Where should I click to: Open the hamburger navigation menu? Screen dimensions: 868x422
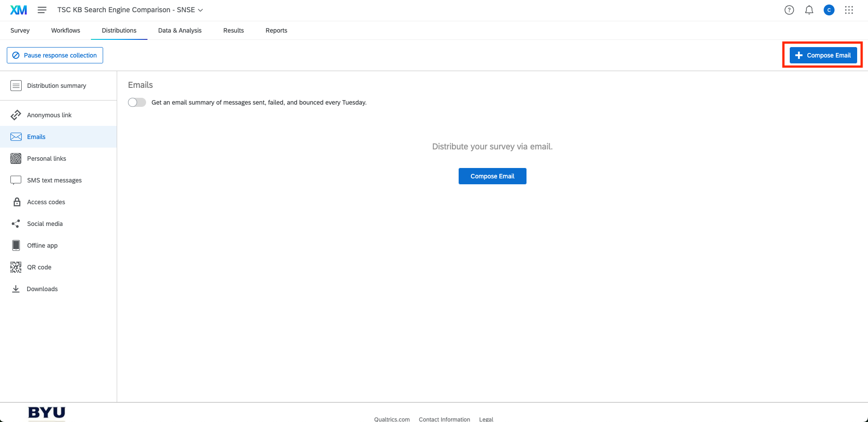pyautogui.click(x=42, y=10)
